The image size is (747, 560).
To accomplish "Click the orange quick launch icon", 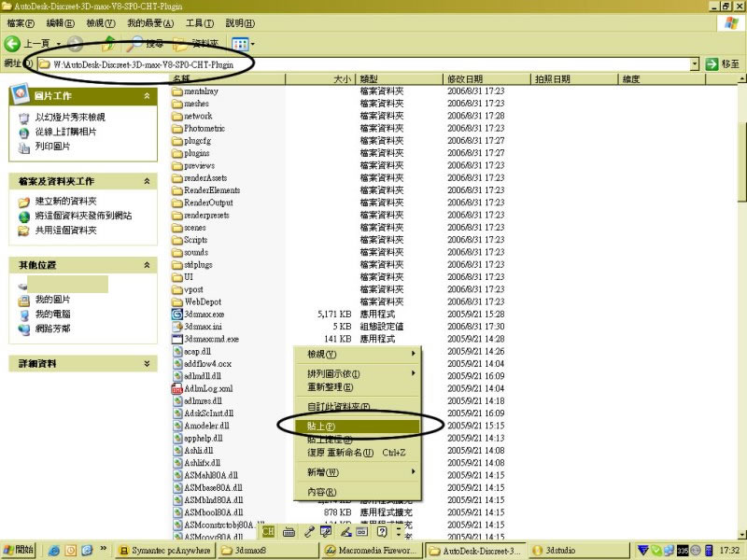I will 71,551.
